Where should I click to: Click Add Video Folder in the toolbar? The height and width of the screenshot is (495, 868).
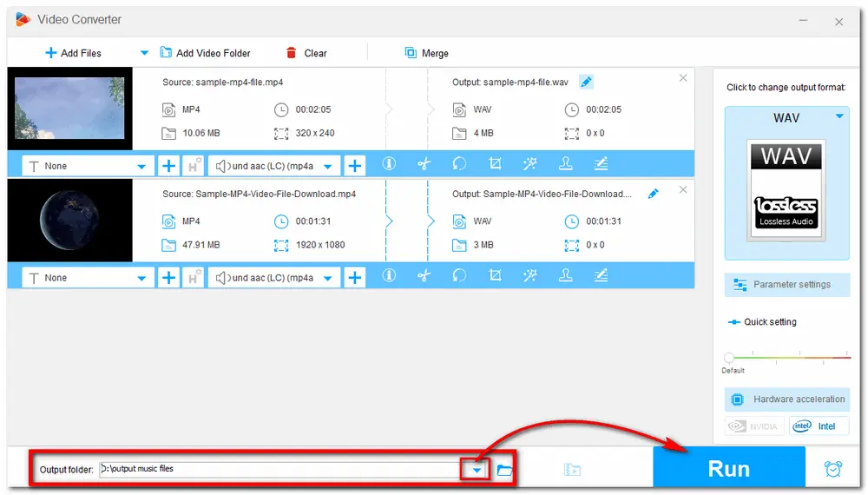pos(205,53)
